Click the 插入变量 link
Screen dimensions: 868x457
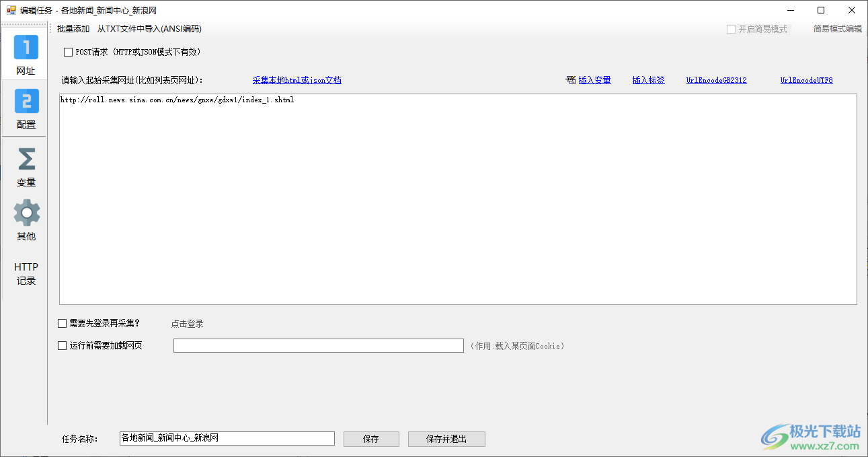(x=595, y=80)
